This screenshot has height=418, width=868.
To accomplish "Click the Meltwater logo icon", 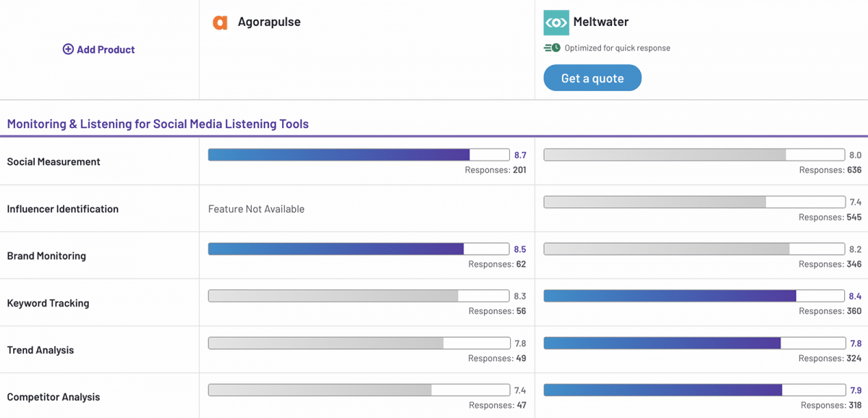I will [x=556, y=22].
